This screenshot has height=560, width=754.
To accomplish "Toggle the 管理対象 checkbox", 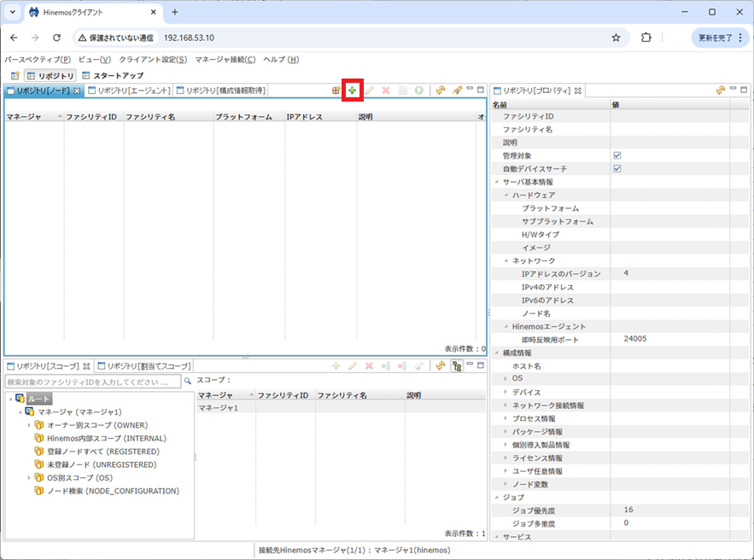I will click(x=617, y=155).
